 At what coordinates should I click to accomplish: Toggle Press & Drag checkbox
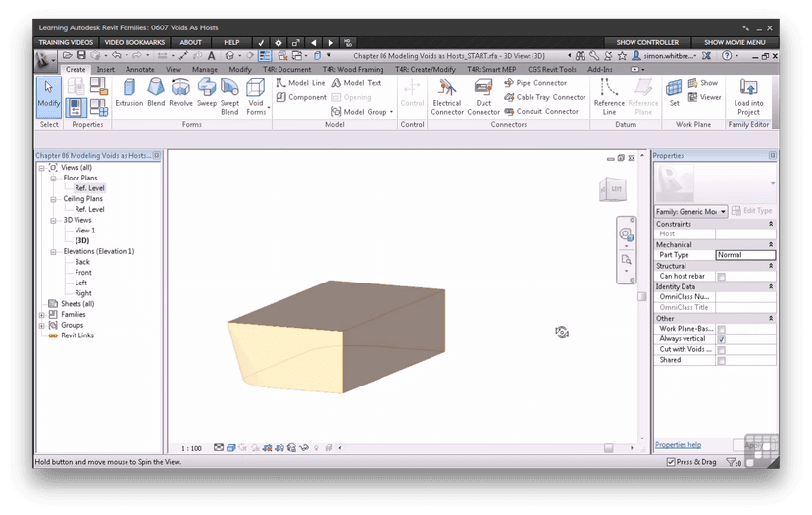pyautogui.click(x=671, y=462)
